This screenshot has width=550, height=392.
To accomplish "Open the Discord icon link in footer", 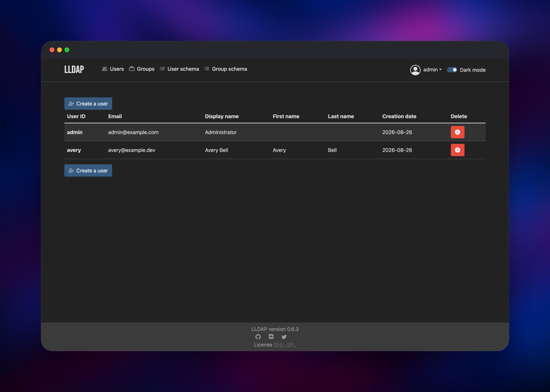I will click(x=271, y=337).
